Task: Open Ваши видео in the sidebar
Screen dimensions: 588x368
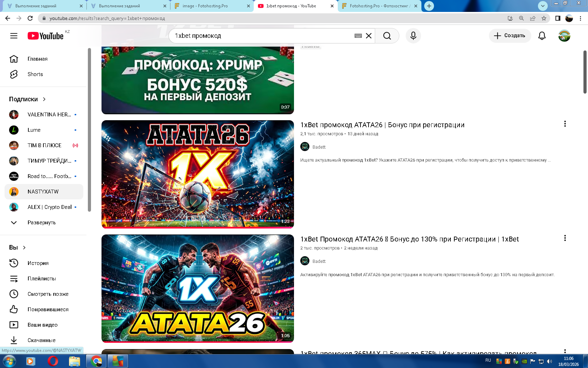Action: coord(44,325)
